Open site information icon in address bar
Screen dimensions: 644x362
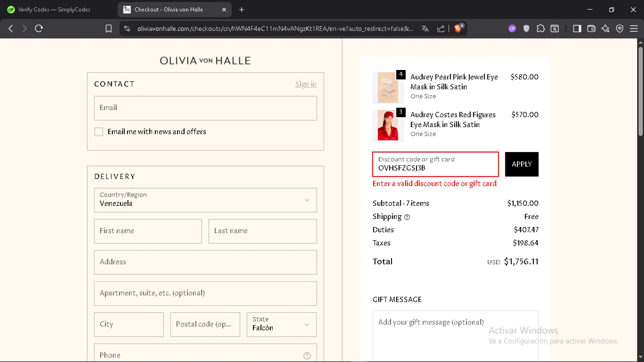pos(127,28)
